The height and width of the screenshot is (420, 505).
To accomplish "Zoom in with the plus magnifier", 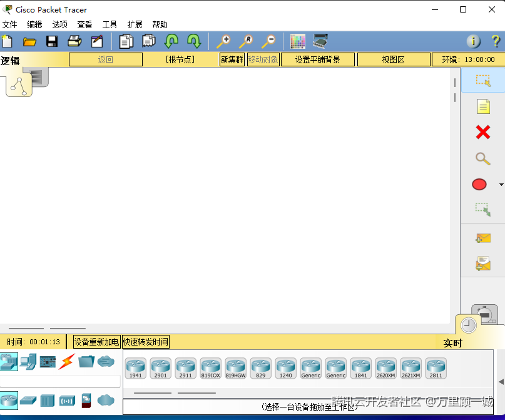I will click(x=223, y=41).
